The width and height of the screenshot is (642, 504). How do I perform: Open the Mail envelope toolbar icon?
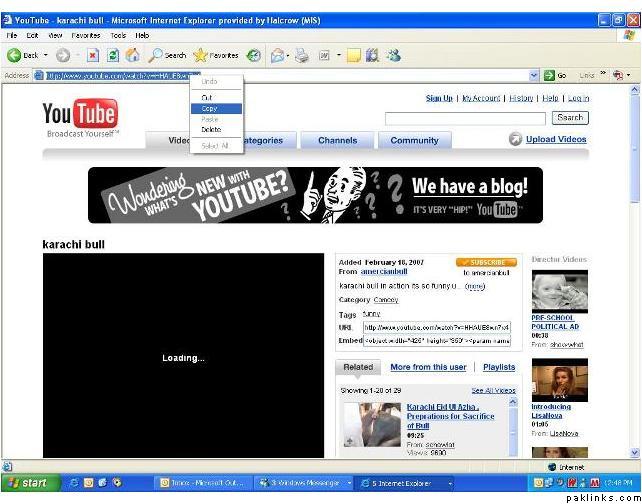(x=278, y=55)
